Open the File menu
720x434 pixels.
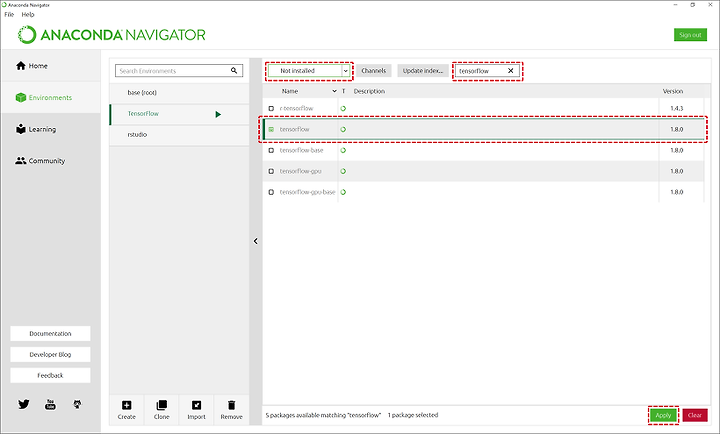point(9,14)
